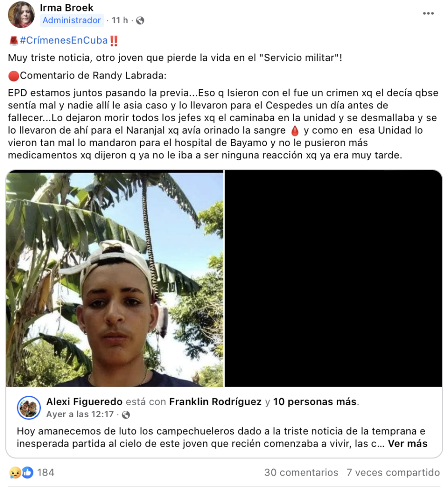Open Franklin Rodríguez's profile link
Viewport: 448px width, 487px height.
pyautogui.click(x=215, y=401)
